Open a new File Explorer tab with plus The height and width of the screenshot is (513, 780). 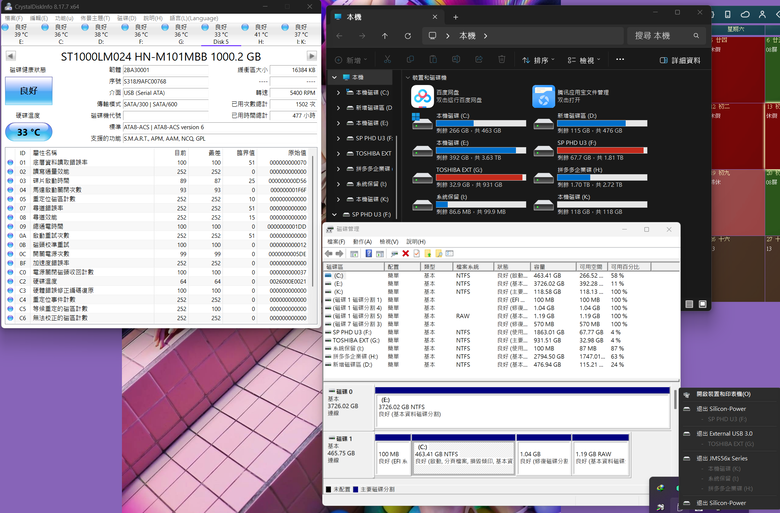[x=455, y=17]
